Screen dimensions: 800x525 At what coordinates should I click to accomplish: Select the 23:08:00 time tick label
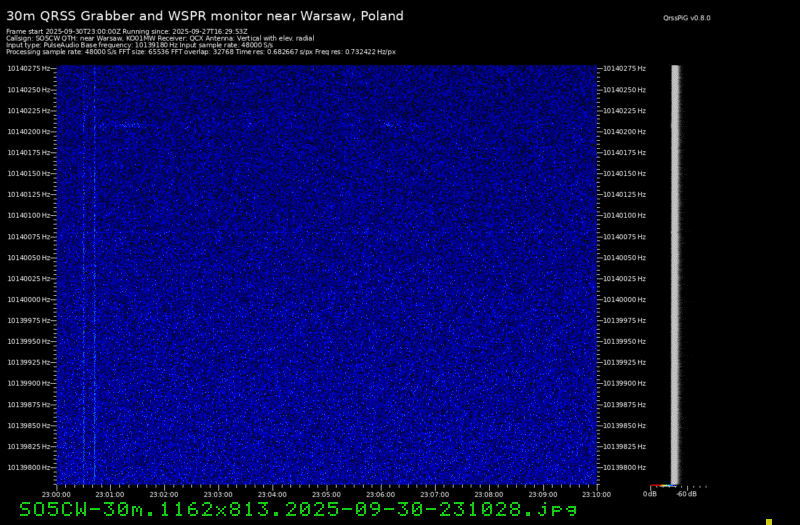point(488,494)
